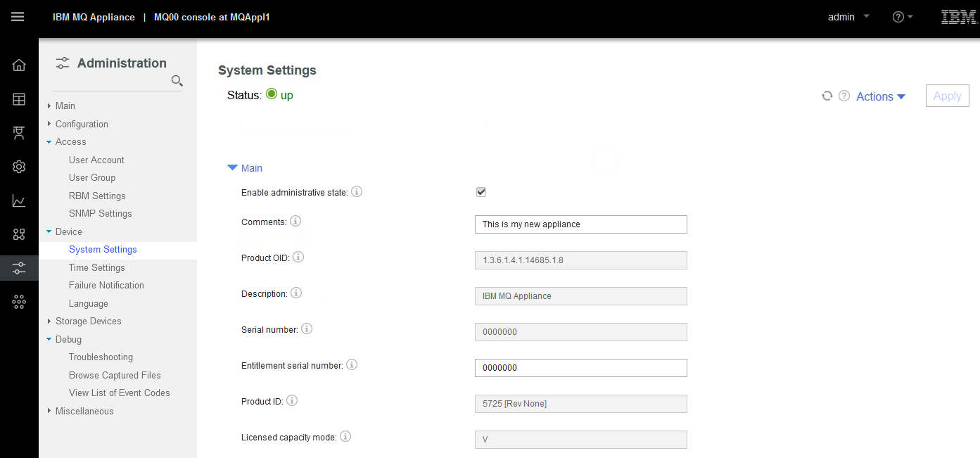Open the Actions dropdown menu
Screen dimensions: 980x458
click(x=881, y=96)
